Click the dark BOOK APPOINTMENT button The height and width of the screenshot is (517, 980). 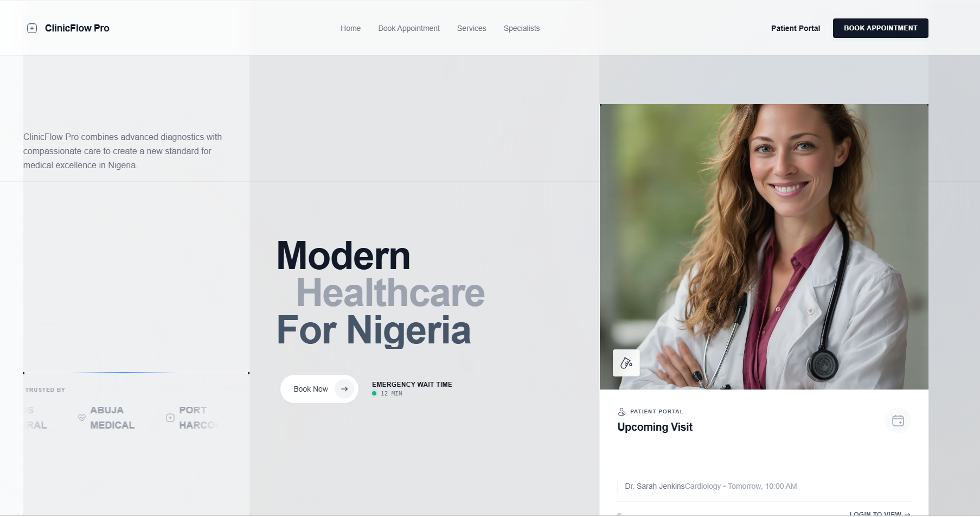click(881, 28)
